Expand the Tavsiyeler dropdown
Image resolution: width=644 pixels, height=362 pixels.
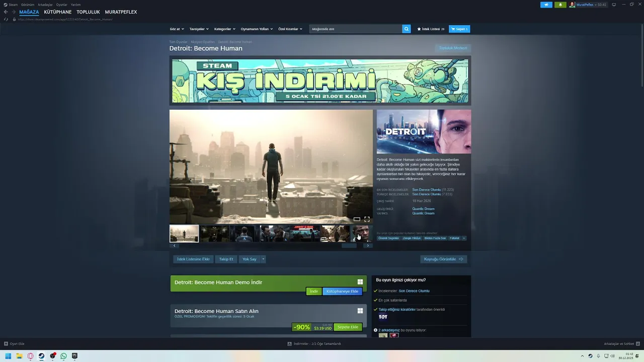coord(199,29)
